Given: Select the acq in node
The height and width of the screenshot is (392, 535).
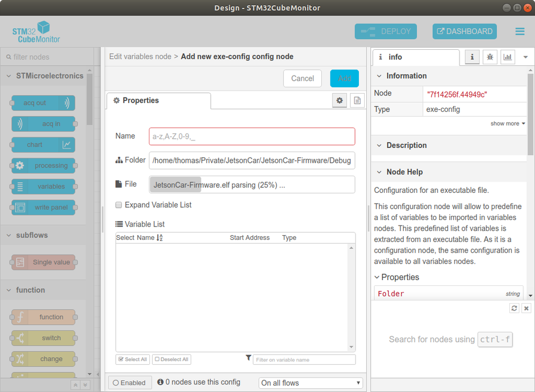Looking at the screenshot, I should click(x=43, y=124).
